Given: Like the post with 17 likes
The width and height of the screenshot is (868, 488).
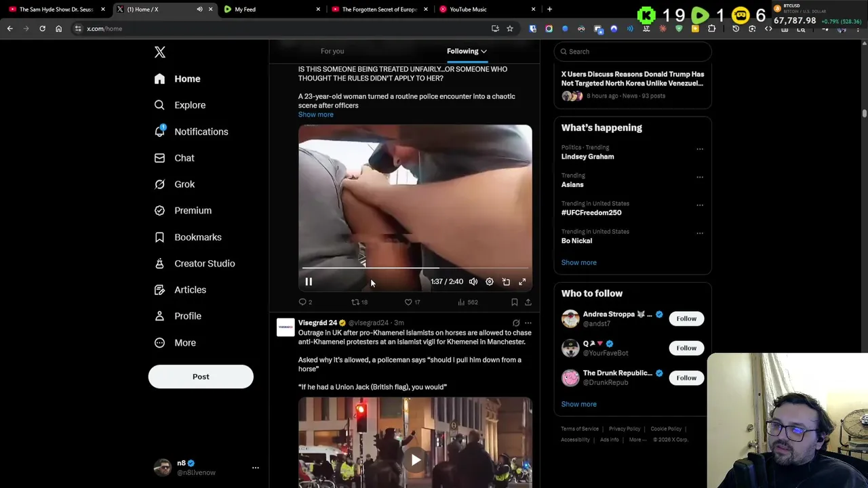Looking at the screenshot, I should 412,302.
